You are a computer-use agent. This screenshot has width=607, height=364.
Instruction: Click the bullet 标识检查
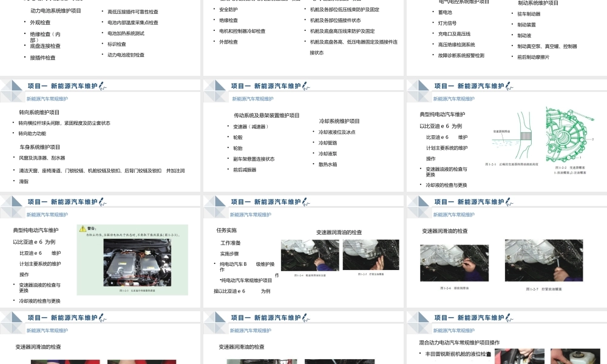tap(117, 44)
